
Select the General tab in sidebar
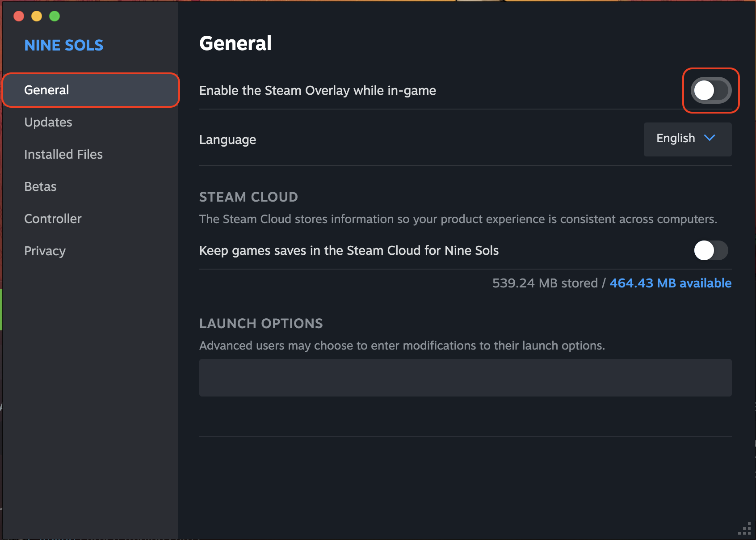point(91,90)
